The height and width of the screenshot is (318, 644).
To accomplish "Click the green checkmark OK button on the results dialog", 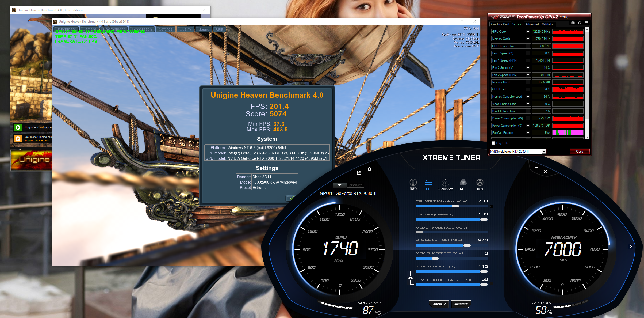I will pos(292,198).
